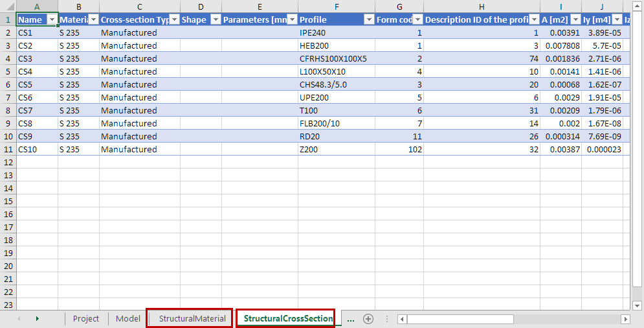The image size is (644, 328).
Task: Open the Cross-section Type filter dropdown
Action: (175, 19)
